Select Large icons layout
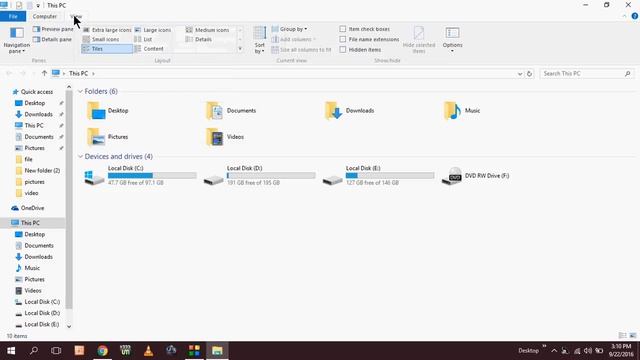 point(153,30)
